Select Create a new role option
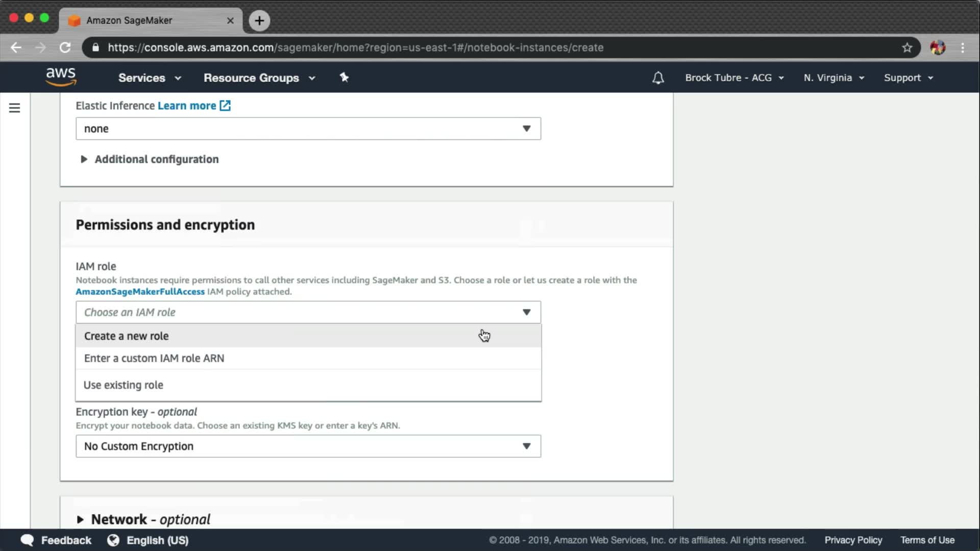Screen dimensions: 980x551 [x=127, y=336]
